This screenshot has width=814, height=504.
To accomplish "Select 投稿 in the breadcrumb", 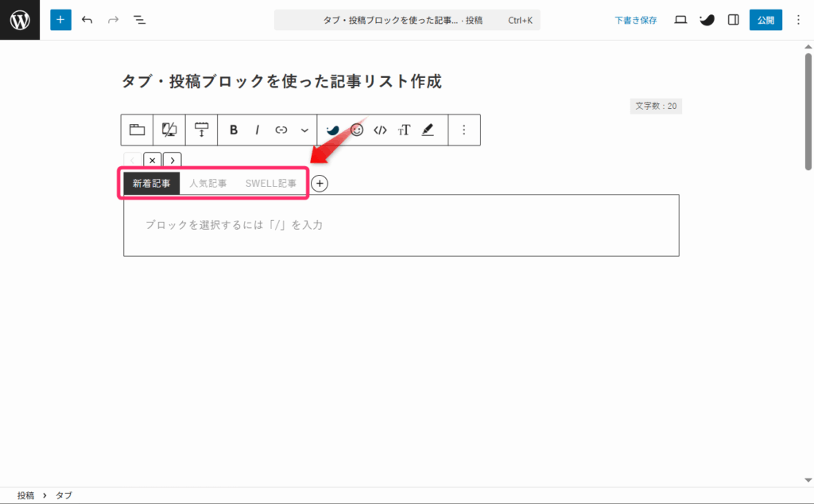I will coord(25,495).
